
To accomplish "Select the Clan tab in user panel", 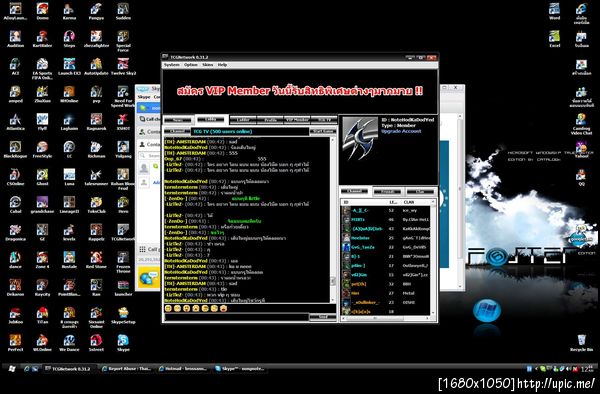I will tap(420, 191).
